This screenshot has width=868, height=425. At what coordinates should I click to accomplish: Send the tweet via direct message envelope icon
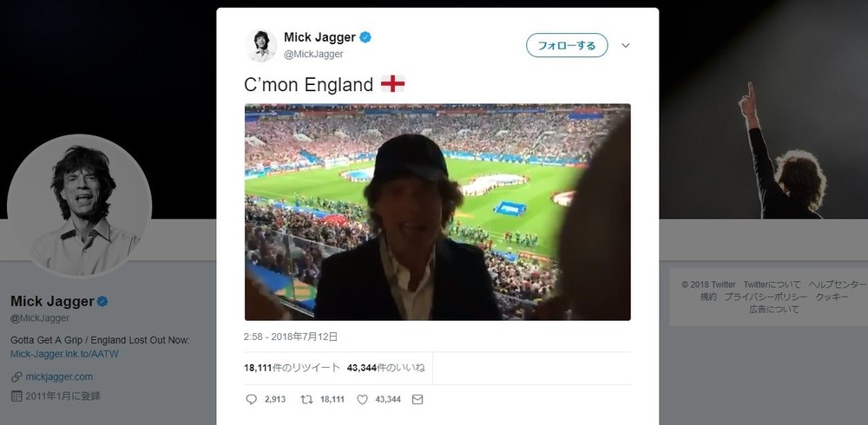(x=417, y=399)
